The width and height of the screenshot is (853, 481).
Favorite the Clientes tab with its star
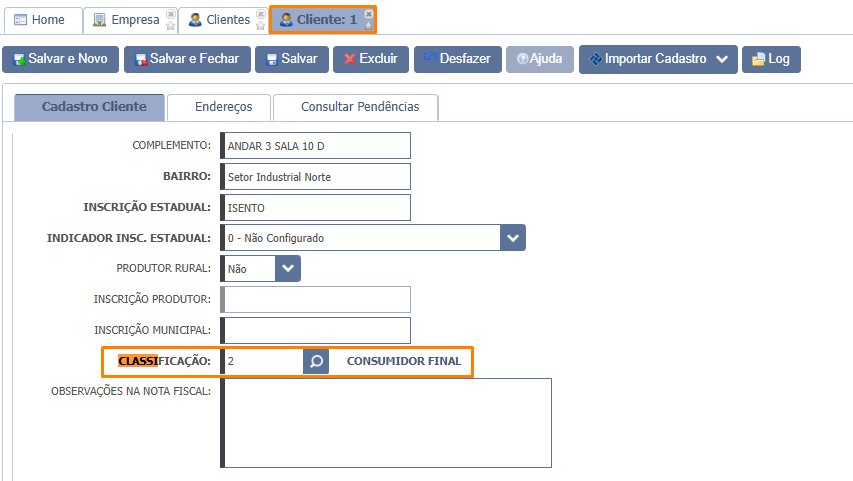click(260, 26)
